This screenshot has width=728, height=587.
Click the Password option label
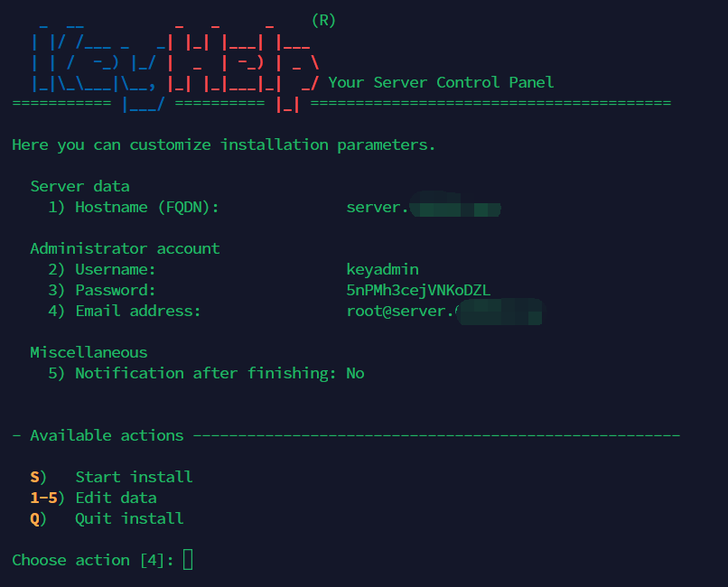click(116, 290)
